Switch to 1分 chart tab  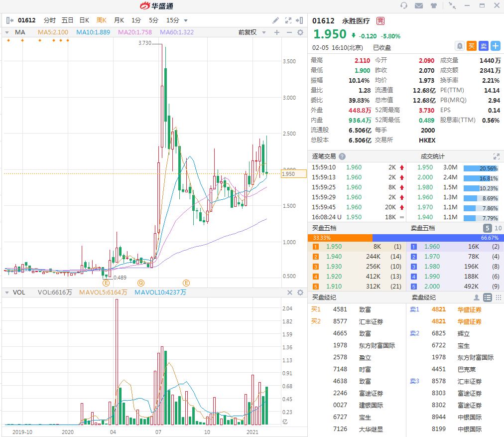click(136, 20)
